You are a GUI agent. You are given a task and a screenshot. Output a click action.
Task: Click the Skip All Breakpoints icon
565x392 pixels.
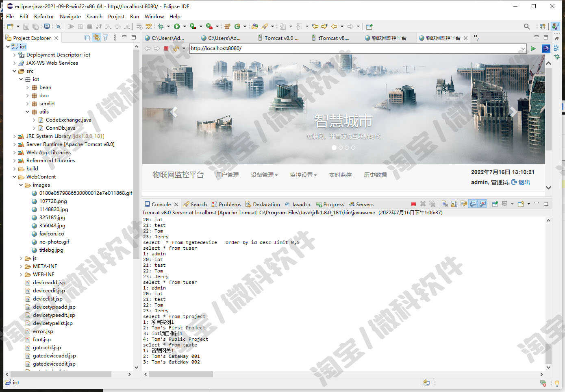coord(58,26)
